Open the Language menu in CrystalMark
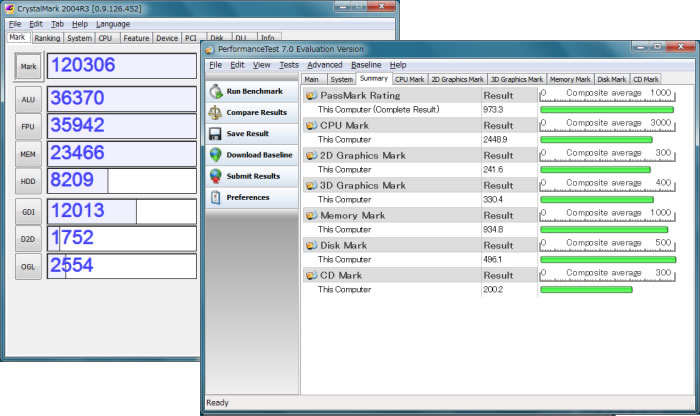 (113, 24)
